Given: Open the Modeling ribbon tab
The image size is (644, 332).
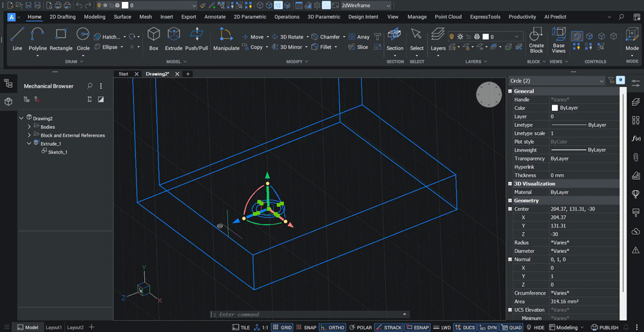Looking at the screenshot, I should pyautogui.click(x=95, y=17).
